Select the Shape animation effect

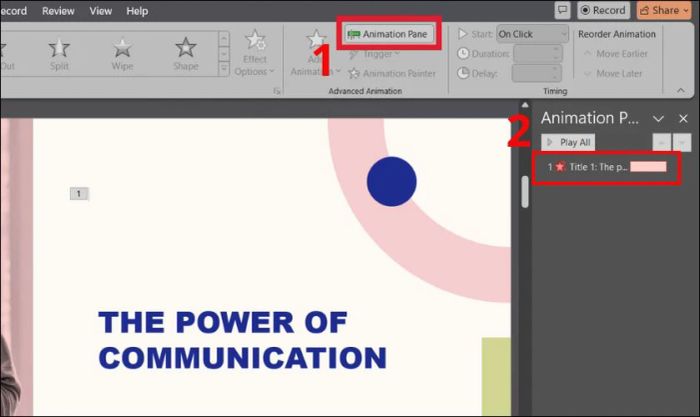(185, 54)
